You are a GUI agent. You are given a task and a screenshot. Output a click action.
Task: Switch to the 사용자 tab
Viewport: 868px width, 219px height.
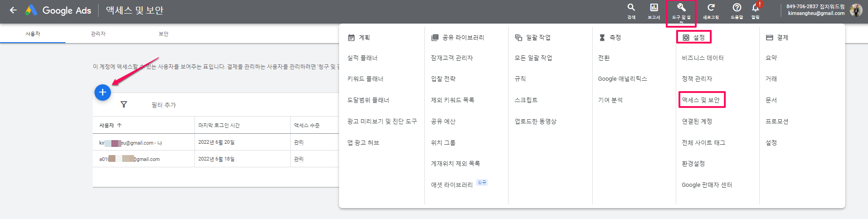click(33, 34)
